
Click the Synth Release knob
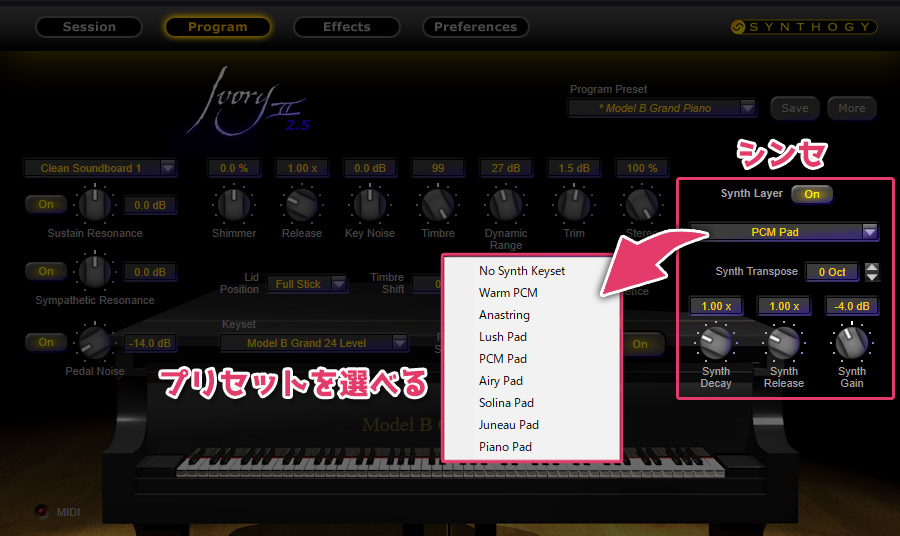(x=784, y=342)
